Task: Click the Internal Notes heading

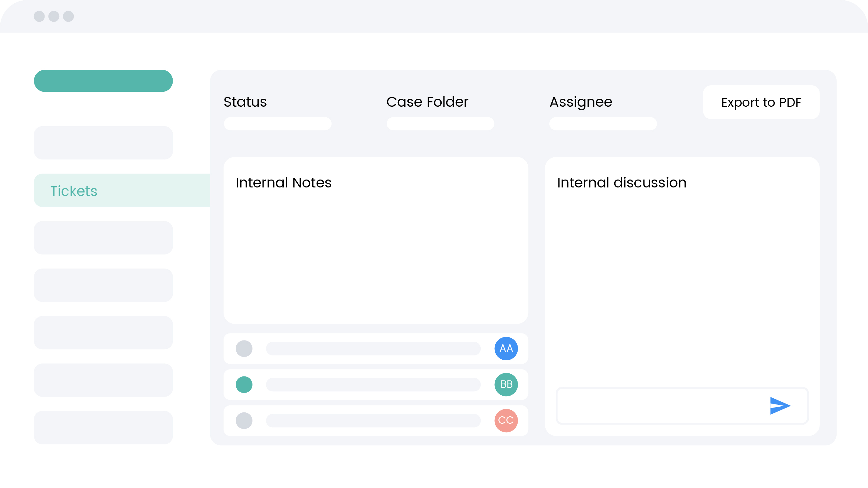Action: click(x=283, y=183)
